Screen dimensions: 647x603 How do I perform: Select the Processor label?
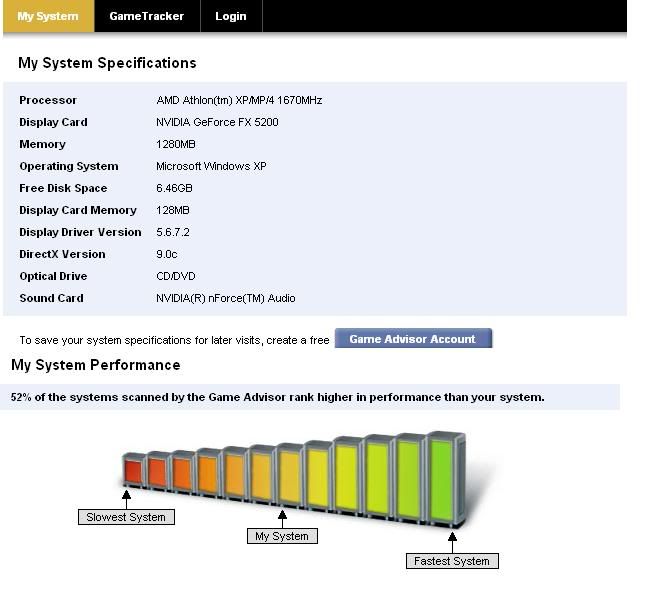(x=48, y=100)
